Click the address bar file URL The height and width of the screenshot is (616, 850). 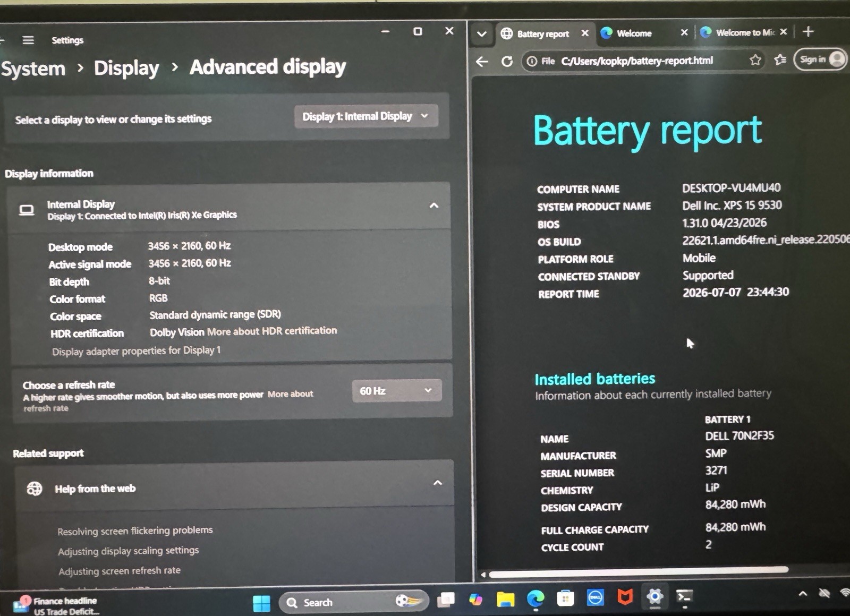click(x=636, y=61)
